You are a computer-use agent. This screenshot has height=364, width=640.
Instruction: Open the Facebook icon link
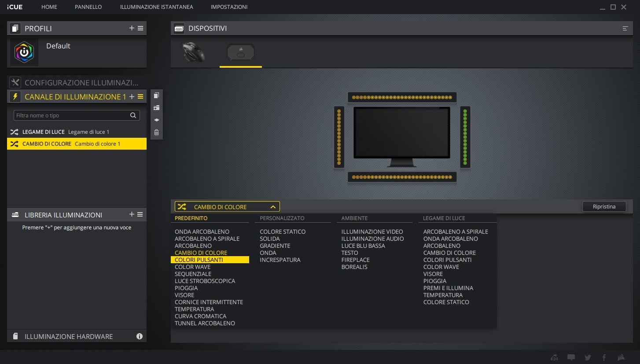(604, 357)
